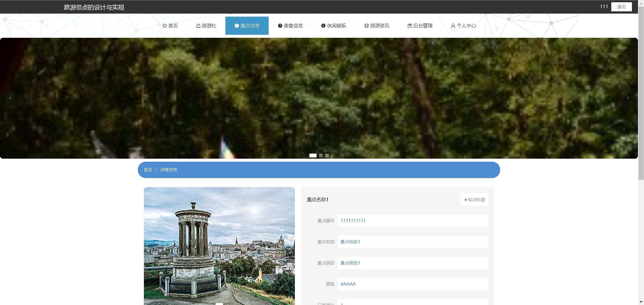Screen dimensions: 644x305
Task: Open the 美食信息 menu item
Action: pos(293,26)
